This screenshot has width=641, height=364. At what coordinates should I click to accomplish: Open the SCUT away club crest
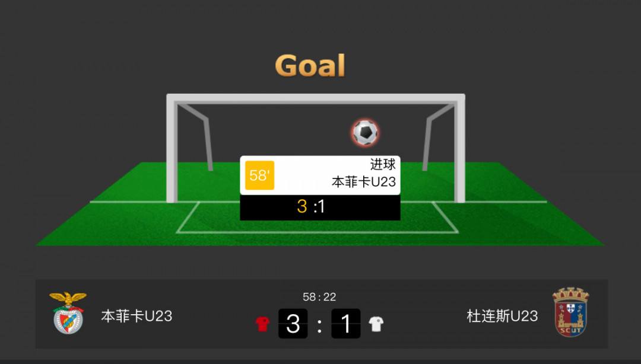pos(571,312)
